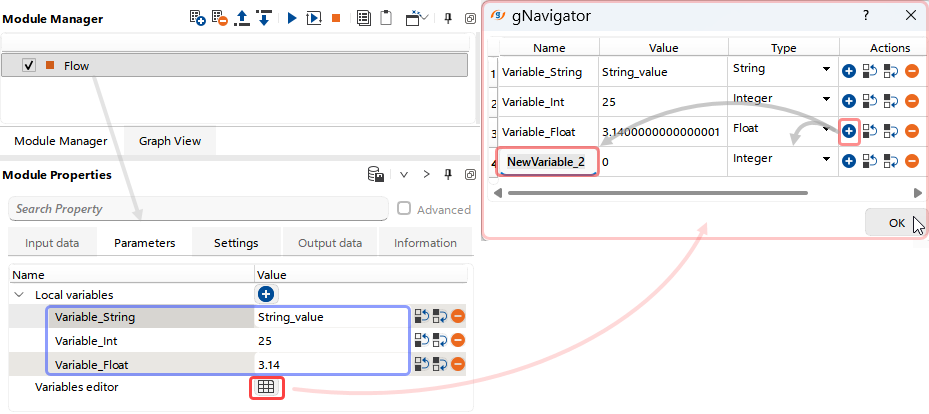
Task: Remove Variable_Float in Module Properties
Action: (457, 363)
